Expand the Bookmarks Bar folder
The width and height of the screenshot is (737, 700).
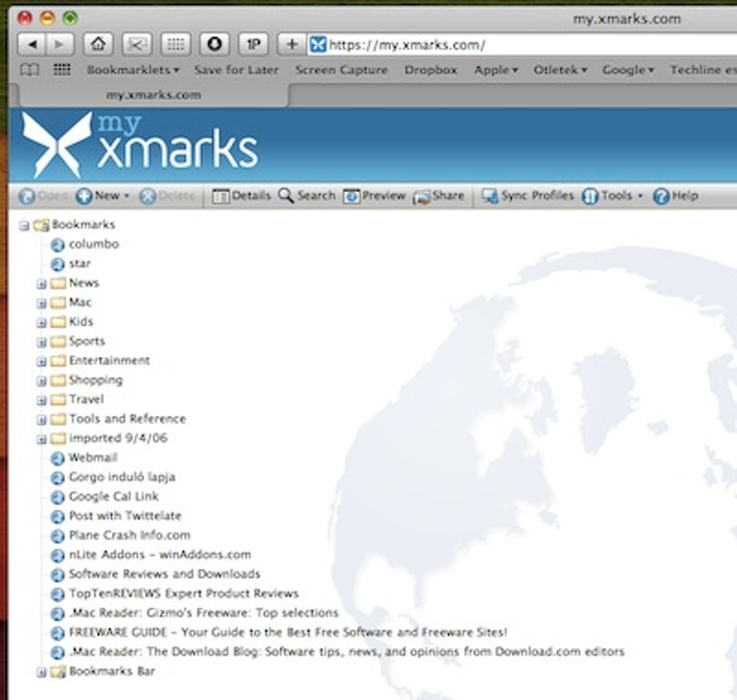tap(41, 673)
